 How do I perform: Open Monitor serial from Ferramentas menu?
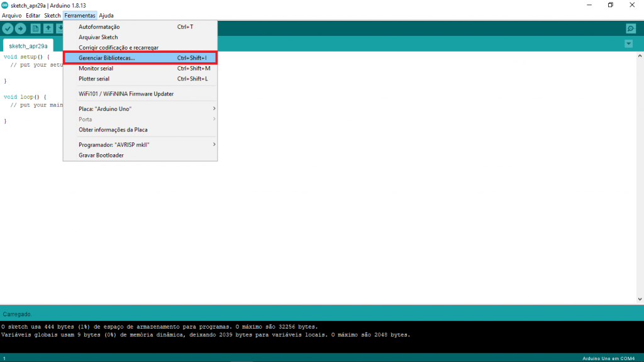(x=96, y=68)
